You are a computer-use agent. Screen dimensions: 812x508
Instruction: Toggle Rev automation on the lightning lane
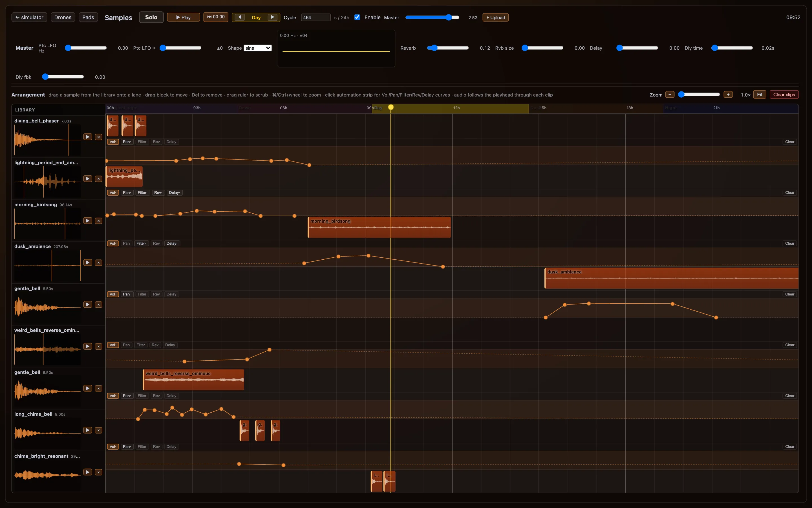coord(158,192)
